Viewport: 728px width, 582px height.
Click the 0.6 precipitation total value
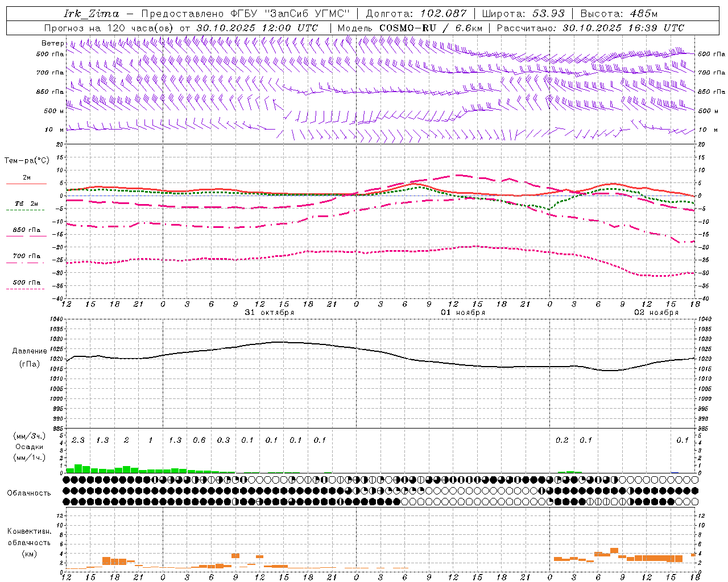tap(199, 440)
